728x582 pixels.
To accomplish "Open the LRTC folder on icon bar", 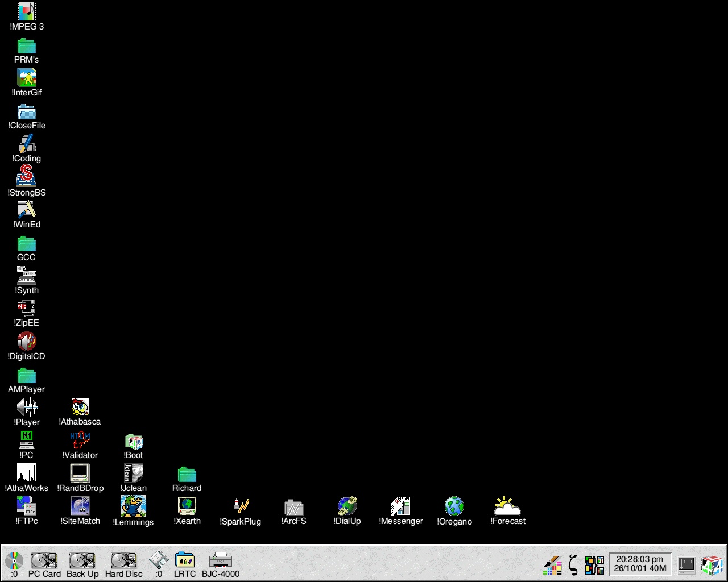I will (x=185, y=565).
